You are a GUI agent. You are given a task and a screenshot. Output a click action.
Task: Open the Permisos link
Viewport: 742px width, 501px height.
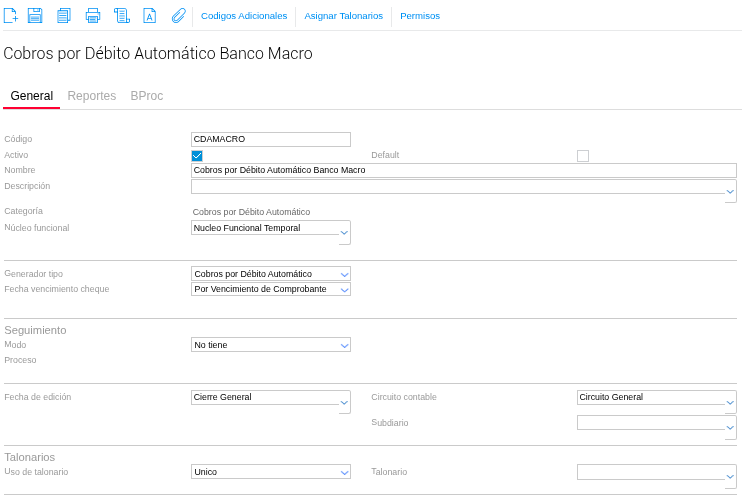[419, 16]
